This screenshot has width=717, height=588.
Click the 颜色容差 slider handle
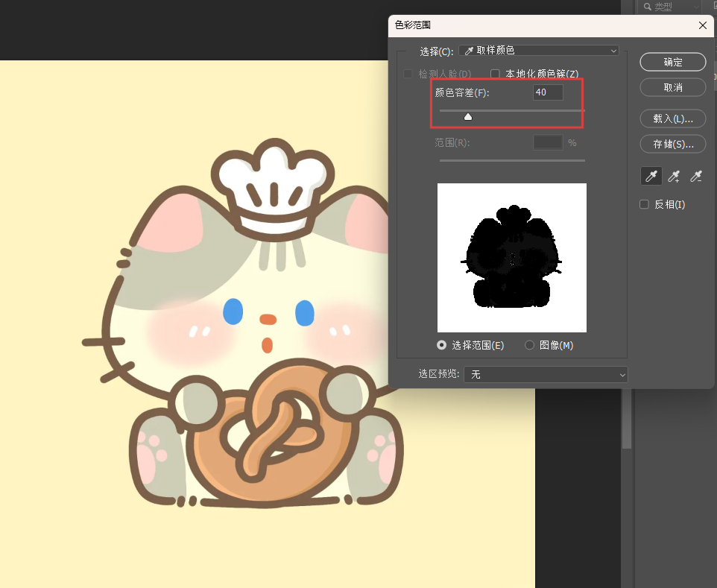coord(468,116)
